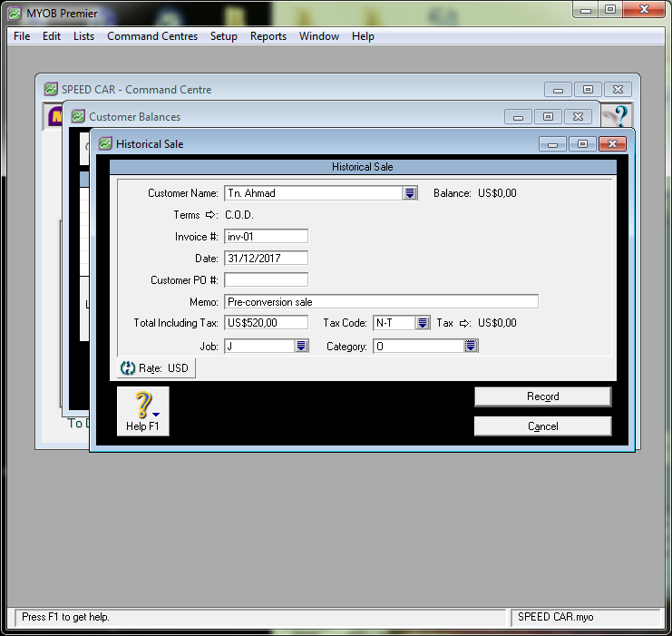Open the Lists menu
672x636 pixels.
[x=83, y=36]
